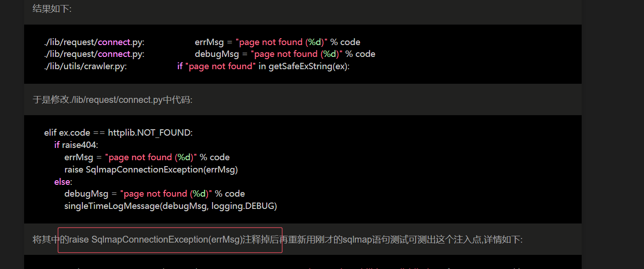The height and width of the screenshot is (269, 644).
Task: Click the httplib.NOT_FOUND constant
Action: tap(150, 133)
